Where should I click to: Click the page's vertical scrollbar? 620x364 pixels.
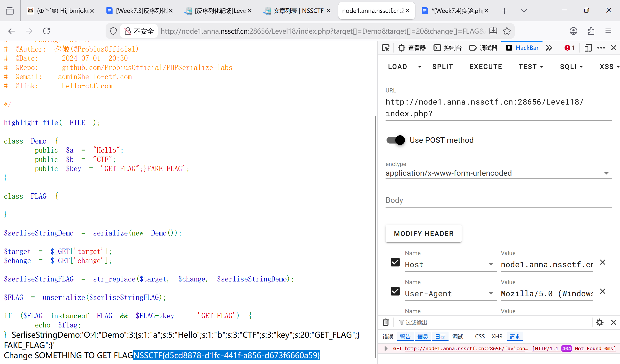[x=376, y=236]
